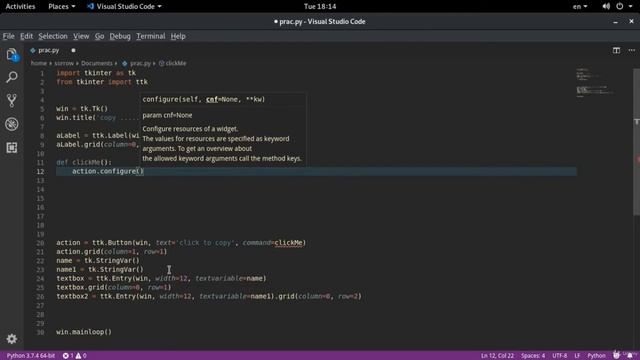Screen dimensions: 640x360
Task: Open the editor More Actions ellipsis
Action: pos(631,50)
